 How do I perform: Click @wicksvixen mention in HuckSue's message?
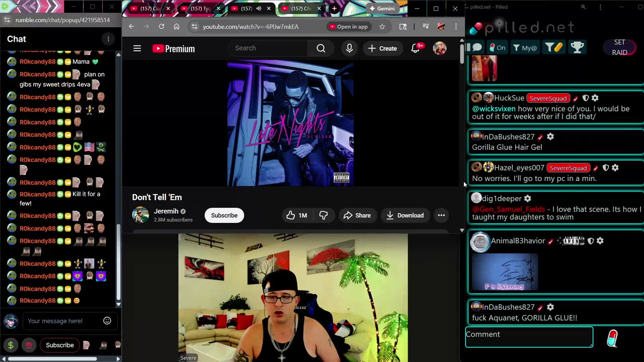494,109
